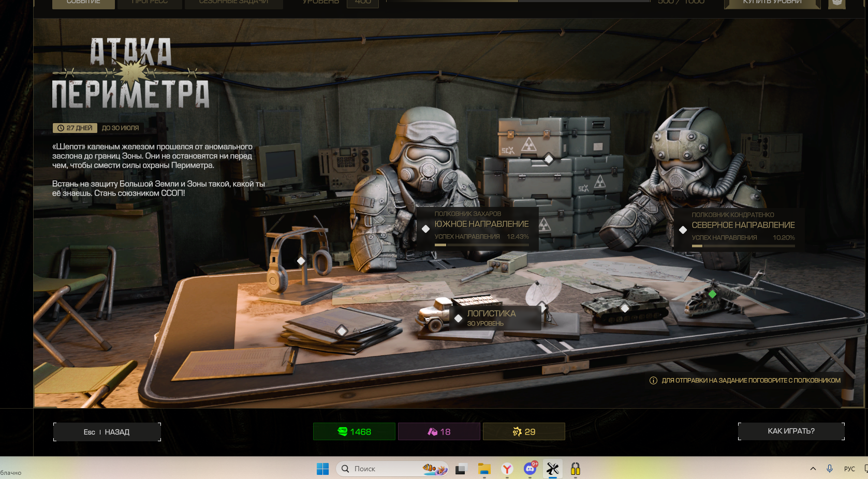Click the 12.43% success value
The image size is (868, 479).
click(x=518, y=236)
